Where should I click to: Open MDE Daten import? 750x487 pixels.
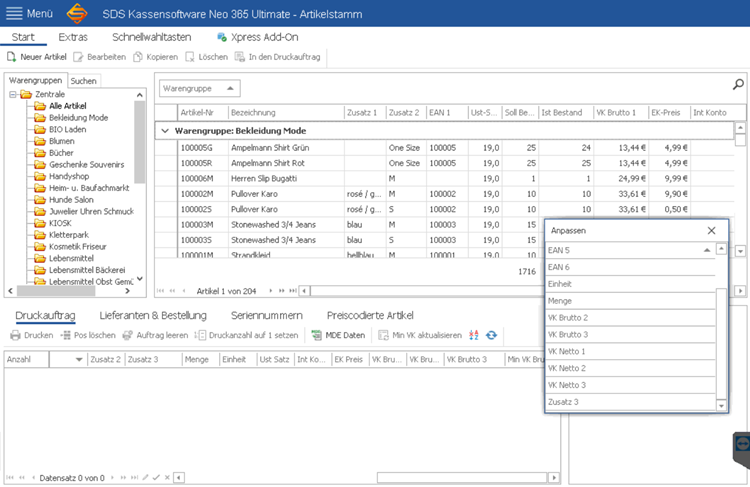tap(339, 335)
